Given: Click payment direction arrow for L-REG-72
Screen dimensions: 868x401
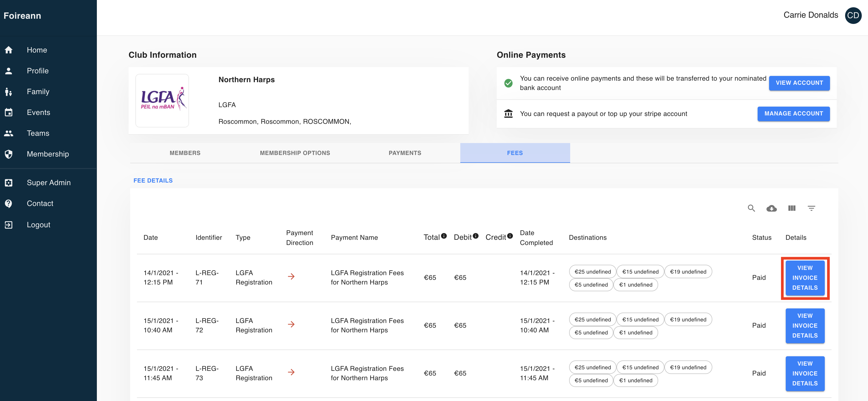Looking at the screenshot, I should click(292, 325).
